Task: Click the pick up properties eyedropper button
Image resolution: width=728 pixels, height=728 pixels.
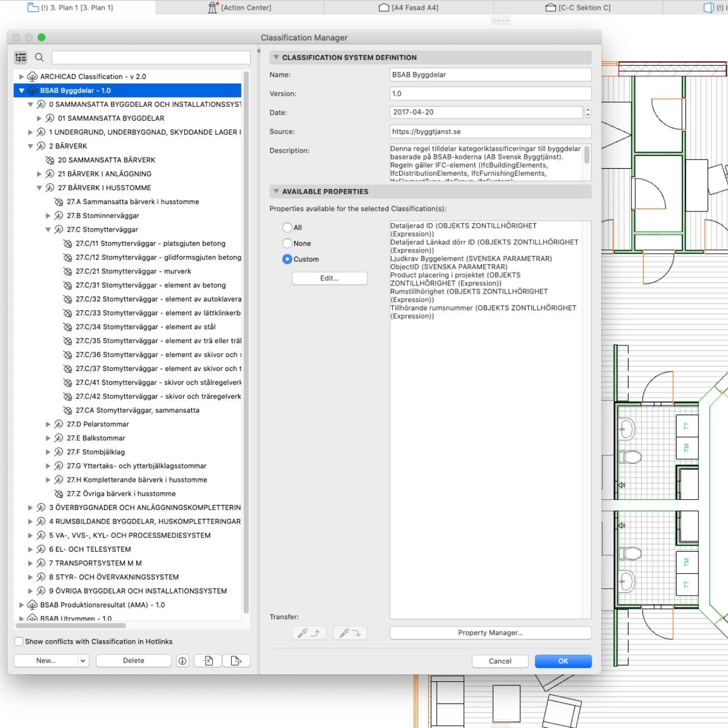Action: (x=309, y=633)
